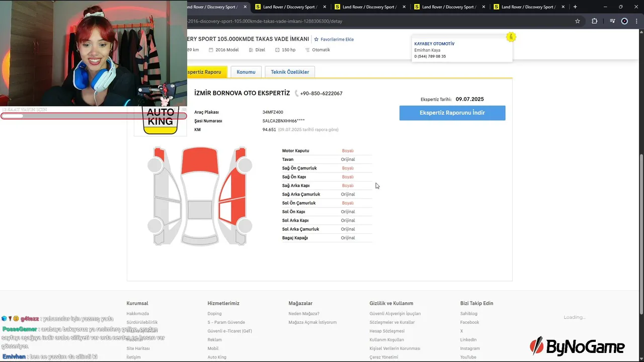Open the Chrome extensions puzzle icon
Image resolution: width=644 pixels, height=362 pixels.
[595, 21]
